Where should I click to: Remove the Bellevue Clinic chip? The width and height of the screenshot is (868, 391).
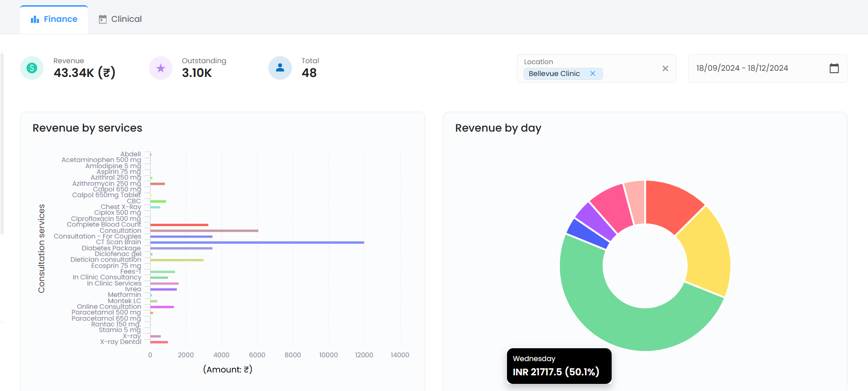tap(593, 74)
